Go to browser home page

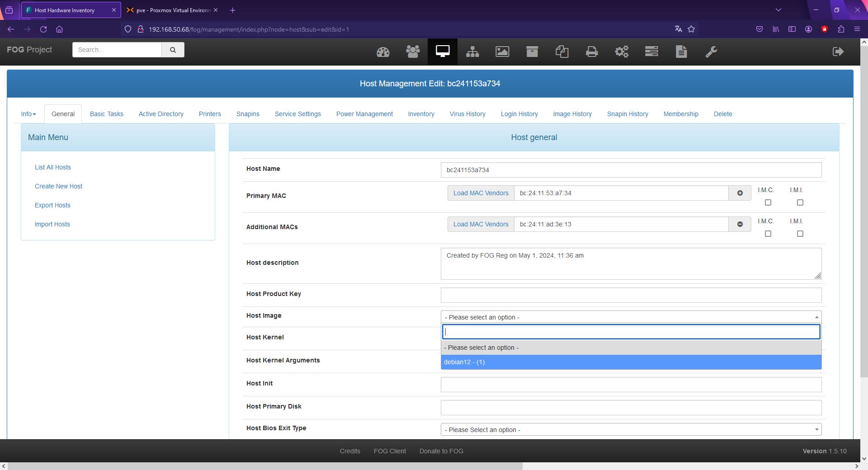pos(59,29)
